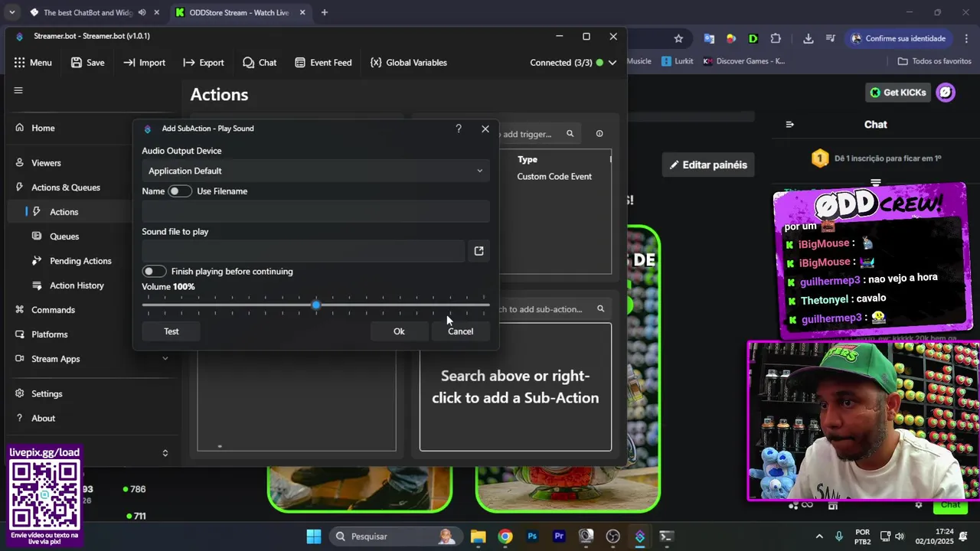Viewport: 980px width, 551px height.
Task: Open Settings in the sidebar
Action: 47,394
